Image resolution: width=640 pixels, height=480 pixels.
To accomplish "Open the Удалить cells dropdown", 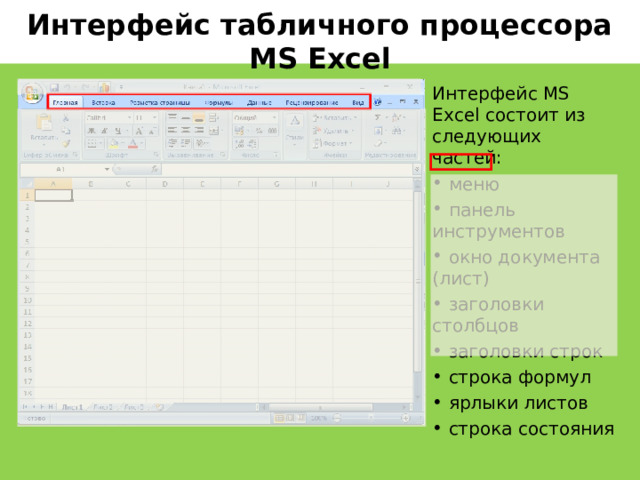I will (333, 131).
